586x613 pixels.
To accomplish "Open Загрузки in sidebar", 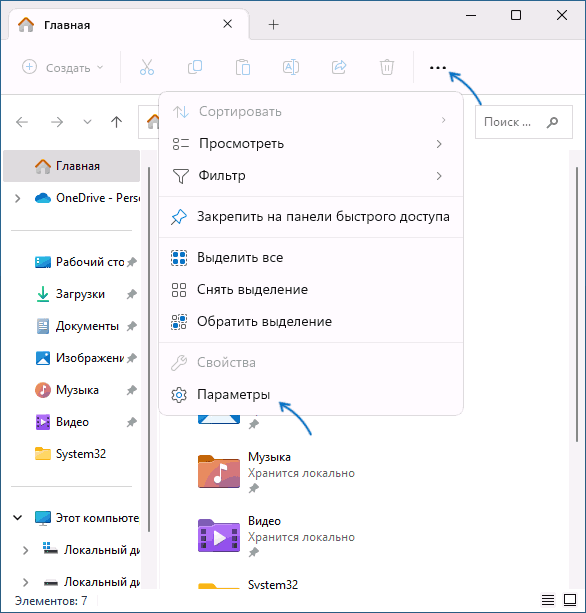I will pos(72,294).
